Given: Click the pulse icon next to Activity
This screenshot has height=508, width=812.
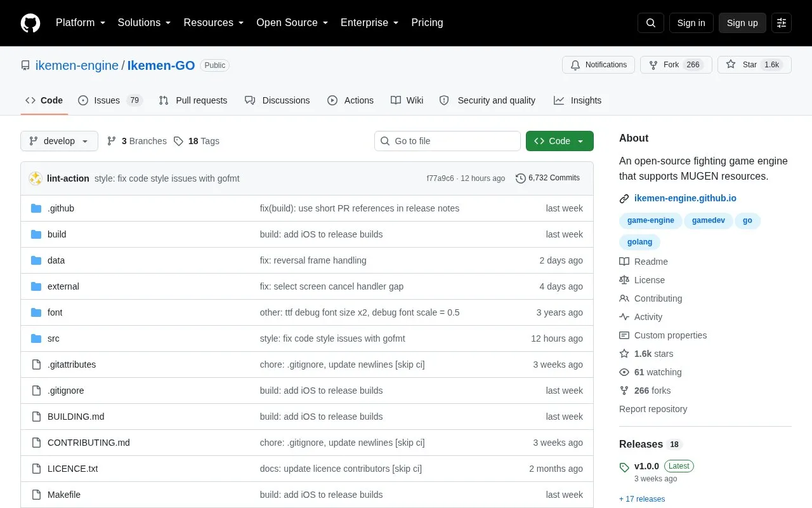Looking at the screenshot, I should (x=624, y=317).
